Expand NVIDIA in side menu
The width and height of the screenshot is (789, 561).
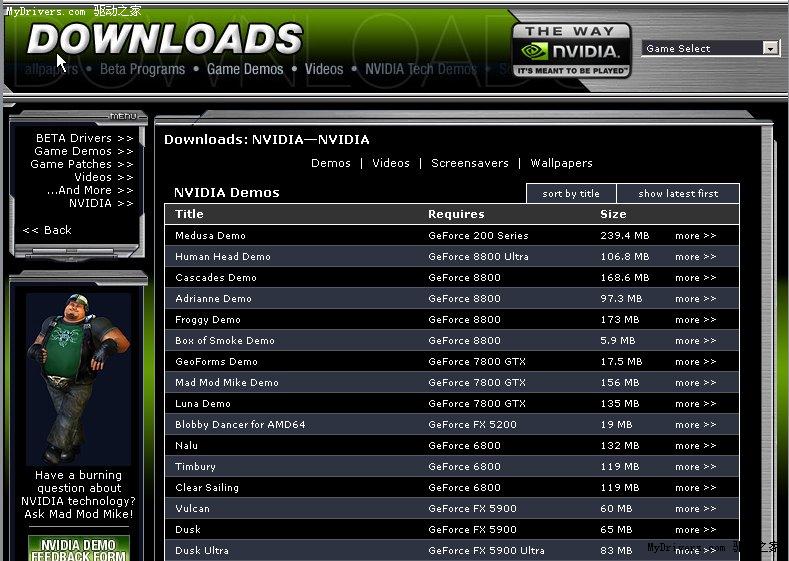tap(101, 203)
